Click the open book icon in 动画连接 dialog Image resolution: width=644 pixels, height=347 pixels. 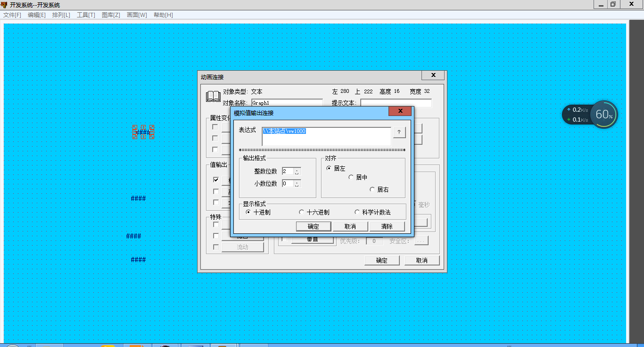(x=213, y=97)
